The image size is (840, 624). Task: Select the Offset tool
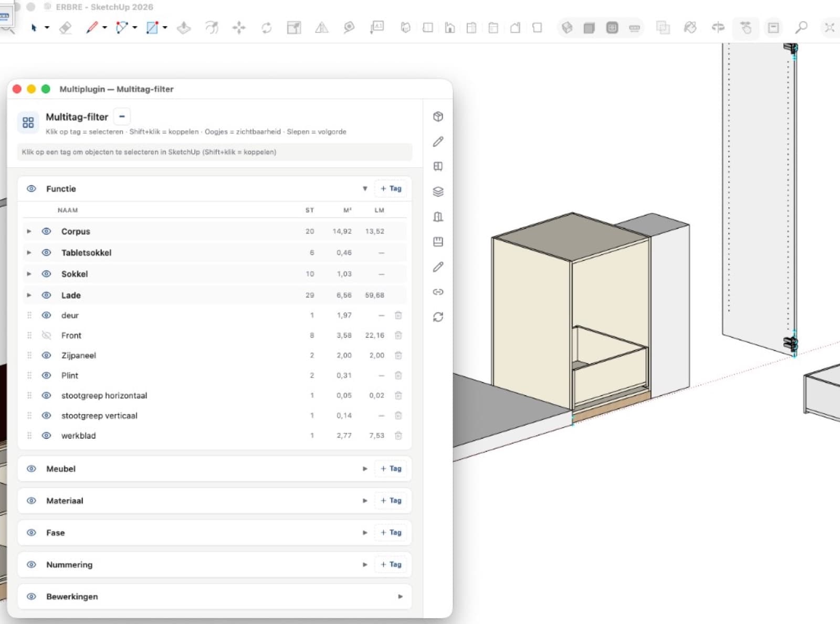[212, 28]
